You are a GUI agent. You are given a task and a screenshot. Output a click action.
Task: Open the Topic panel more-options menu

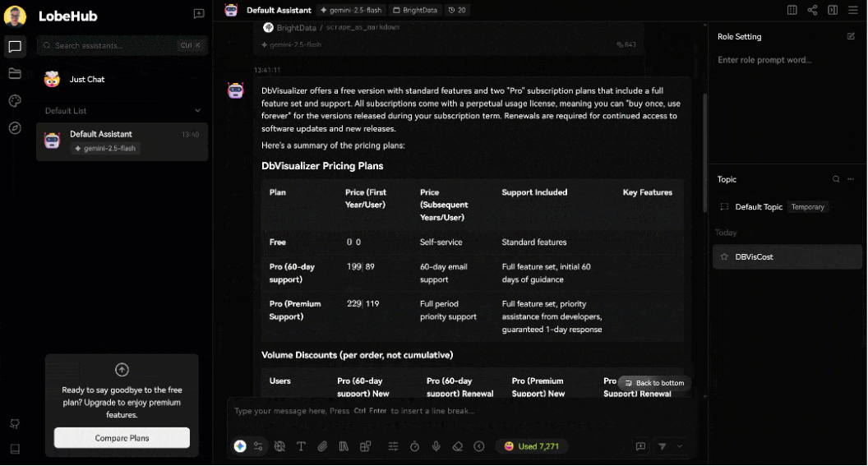coord(851,179)
